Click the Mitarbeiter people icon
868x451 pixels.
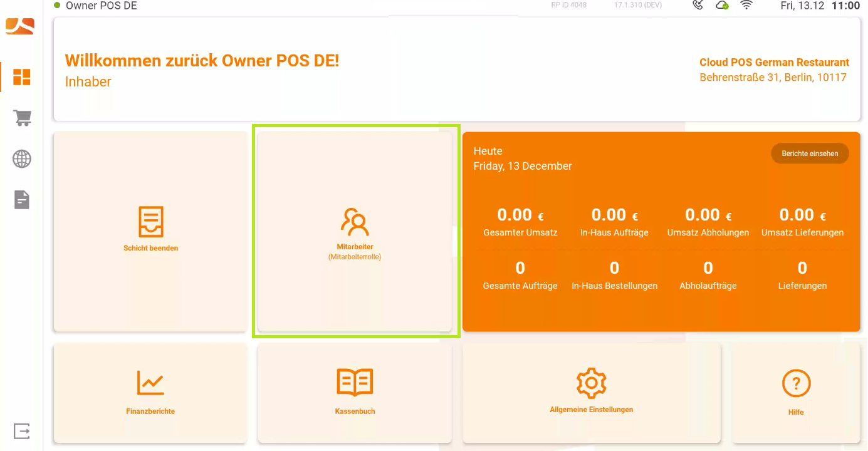click(x=355, y=222)
